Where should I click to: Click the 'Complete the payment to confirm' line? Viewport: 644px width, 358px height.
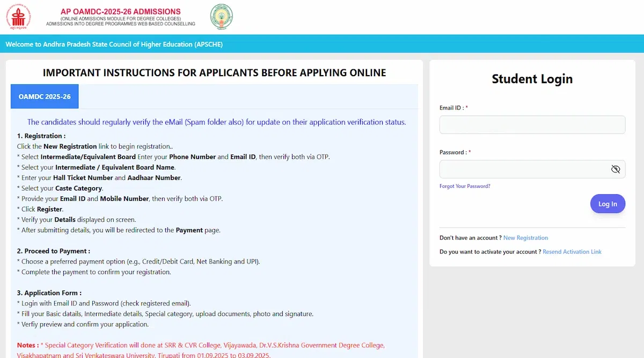pos(94,272)
